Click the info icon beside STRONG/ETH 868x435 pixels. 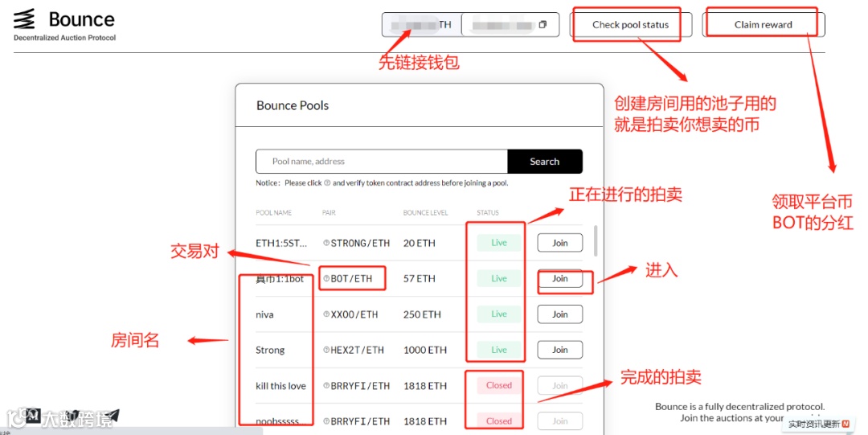coord(326,243)
